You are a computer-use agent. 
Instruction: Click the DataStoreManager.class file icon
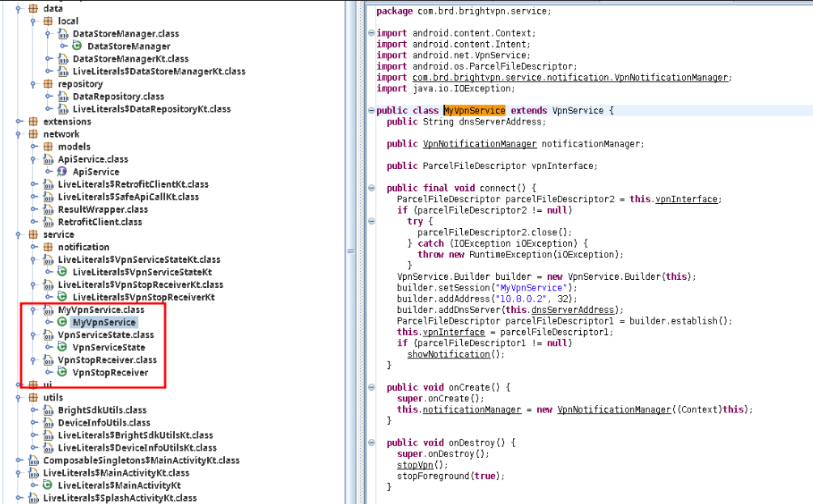63,34
